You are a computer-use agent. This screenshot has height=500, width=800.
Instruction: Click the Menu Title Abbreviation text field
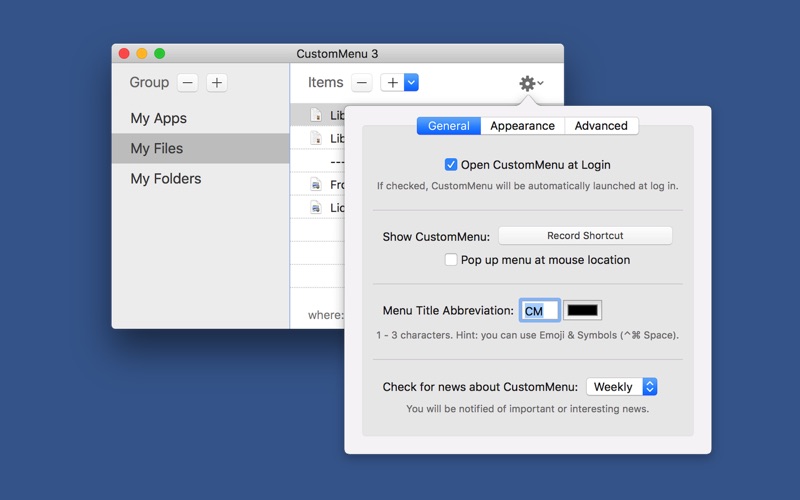coord(540,310)
